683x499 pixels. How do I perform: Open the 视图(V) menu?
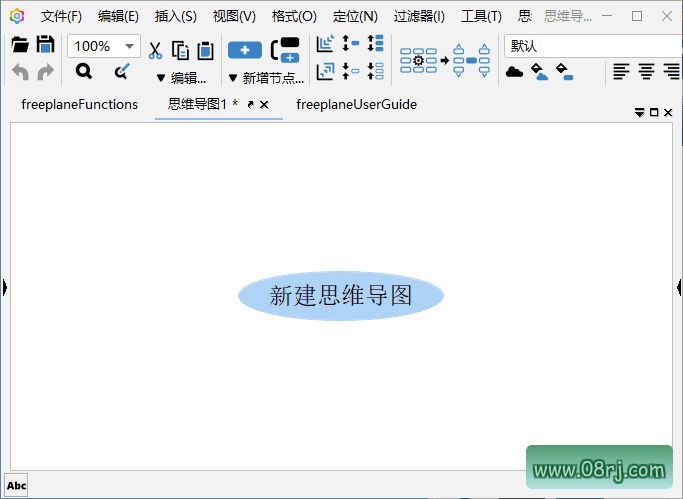pyautogui.click(x=234, y=17)
